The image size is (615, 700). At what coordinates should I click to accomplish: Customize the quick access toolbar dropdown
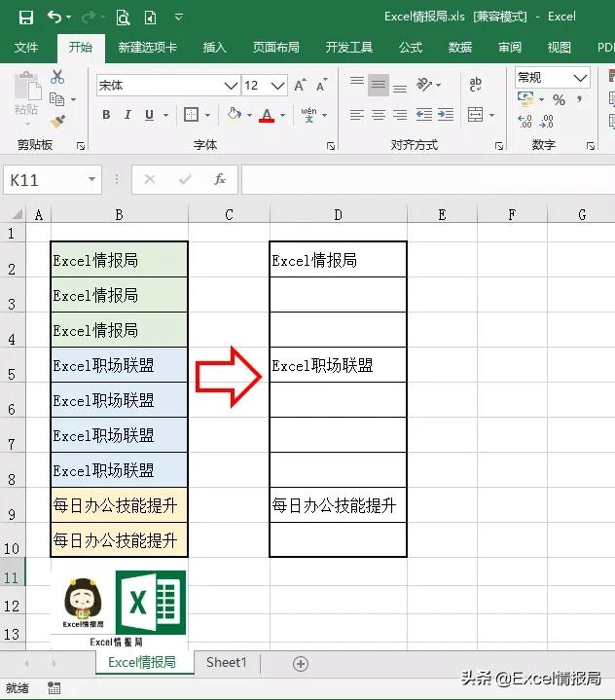pos(178,18)
